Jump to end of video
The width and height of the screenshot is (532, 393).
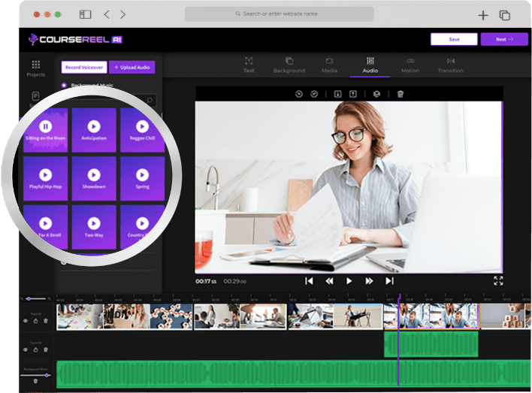pos(389,281)
